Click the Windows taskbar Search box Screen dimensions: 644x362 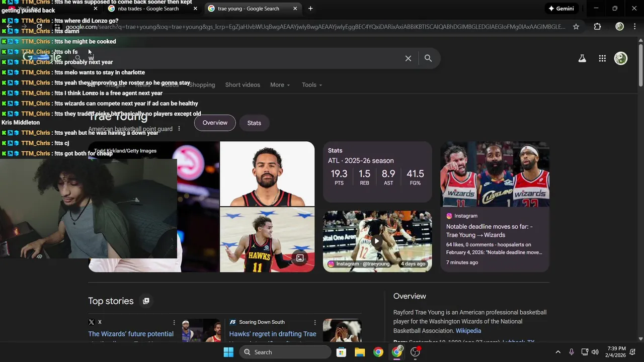(x=285, y=352)
